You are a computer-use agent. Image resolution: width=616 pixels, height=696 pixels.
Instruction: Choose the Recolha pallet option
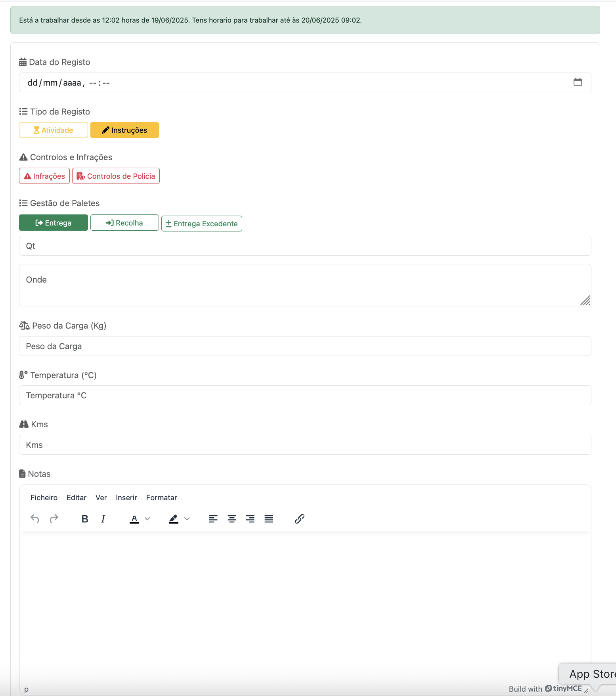coord(124,223)
